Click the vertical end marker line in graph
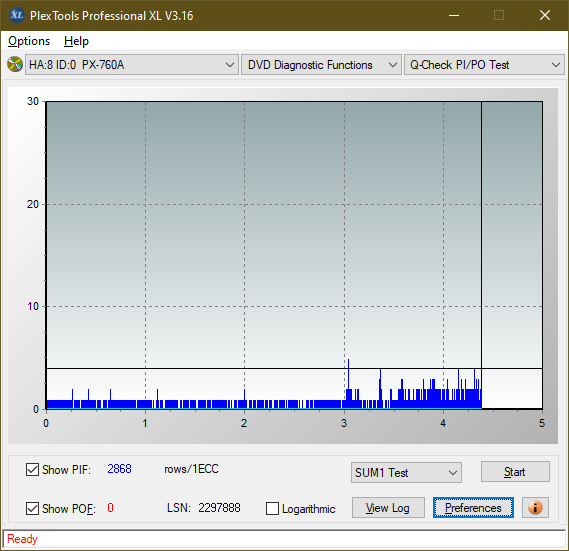The width and height of the screenshot is (569, 551). [481, 254]
